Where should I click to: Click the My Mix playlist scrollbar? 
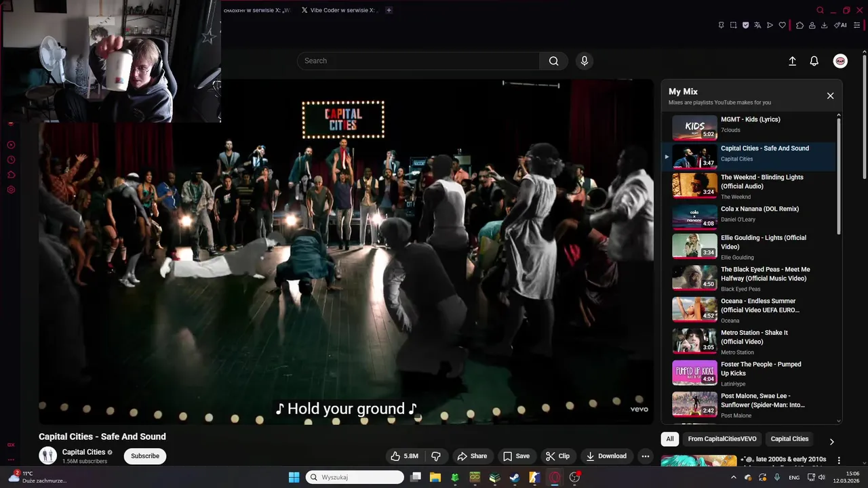pos(839,178)
